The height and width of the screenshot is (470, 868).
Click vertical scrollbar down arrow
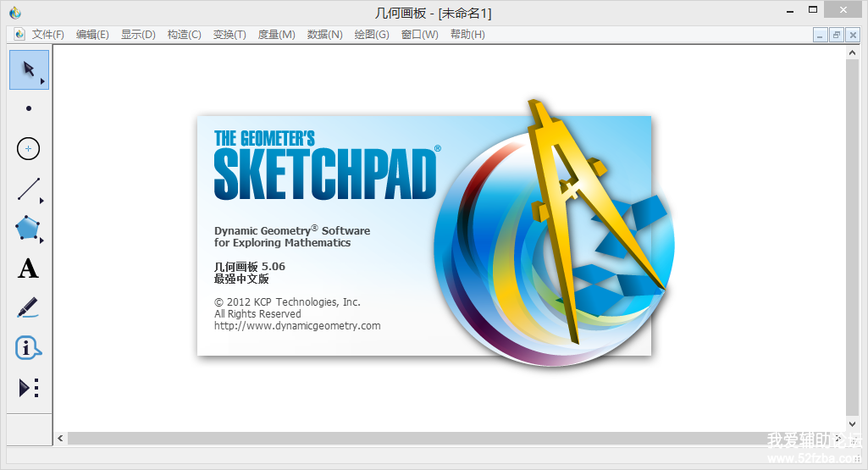pos(853,424)
